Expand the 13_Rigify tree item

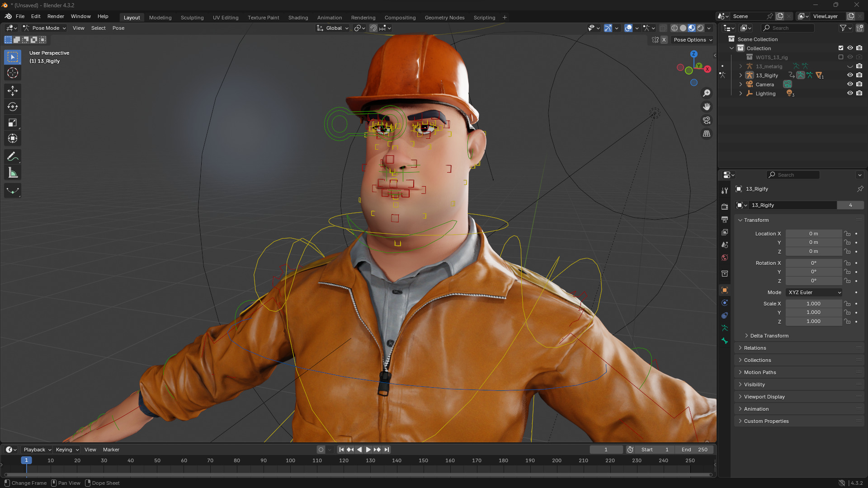741,75
